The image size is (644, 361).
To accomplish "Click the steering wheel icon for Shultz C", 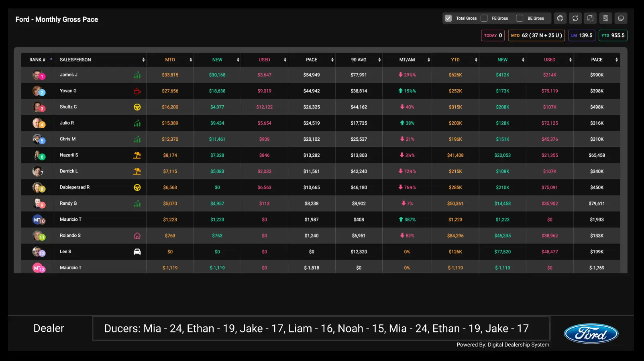I will click(x=137, y=107).
